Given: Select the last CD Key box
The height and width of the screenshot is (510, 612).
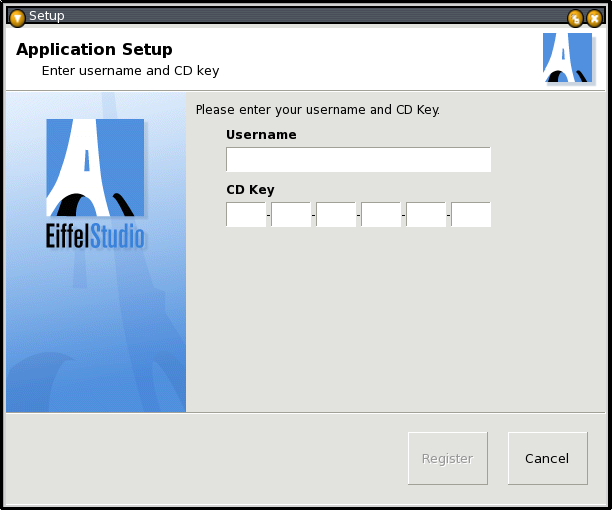Looking at the screenshot, I should (471, 214).
